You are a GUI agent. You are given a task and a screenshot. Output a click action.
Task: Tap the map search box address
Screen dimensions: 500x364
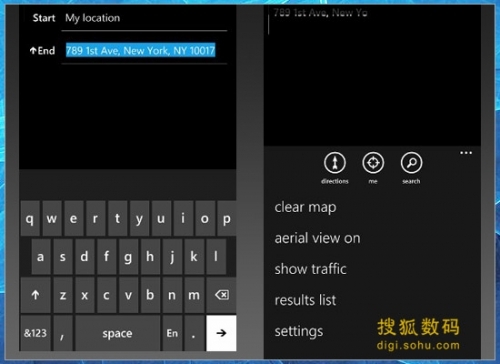320,13
